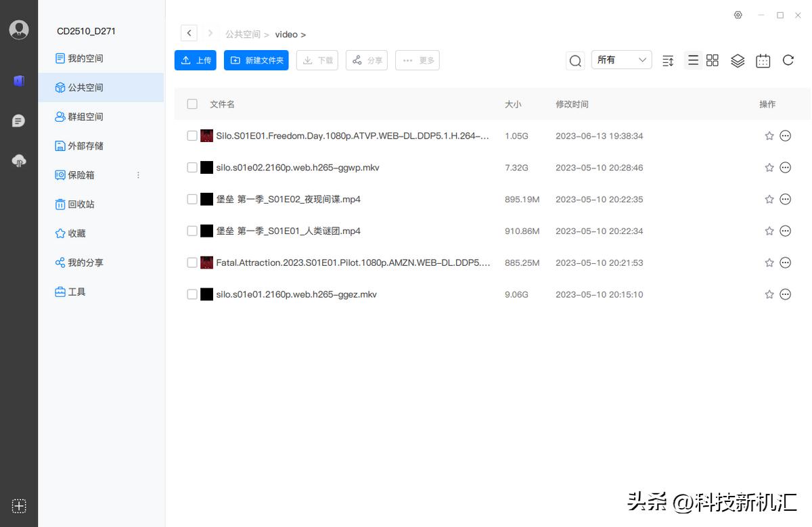Click the 新建文件夹 button
812x527 pixels.
point(256,60)
